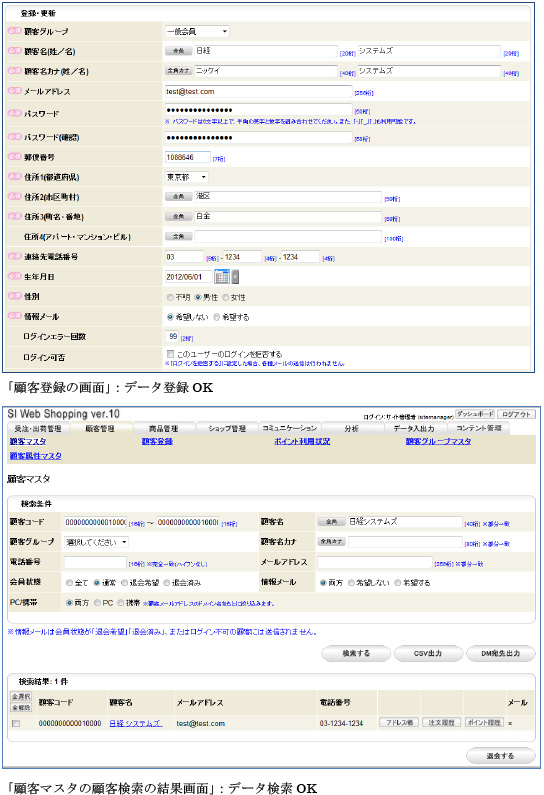The height and width of the screenshot is (795, 544).
Task: Follow the 顧客属性マスタ link
Action: 35,456
